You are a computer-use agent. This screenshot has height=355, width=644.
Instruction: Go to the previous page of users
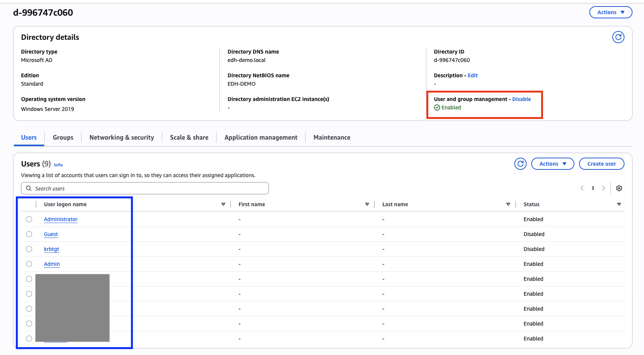click(x=582, y=188)
